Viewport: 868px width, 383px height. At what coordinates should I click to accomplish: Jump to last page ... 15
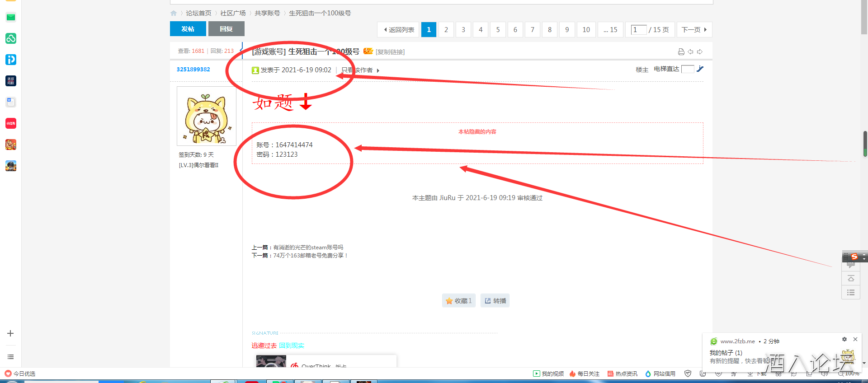(610, 29)
